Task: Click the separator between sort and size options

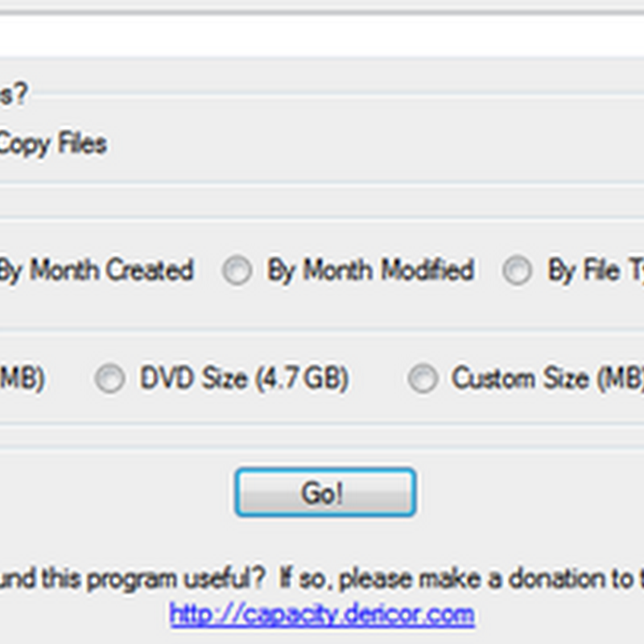Action: coord(322,328)
